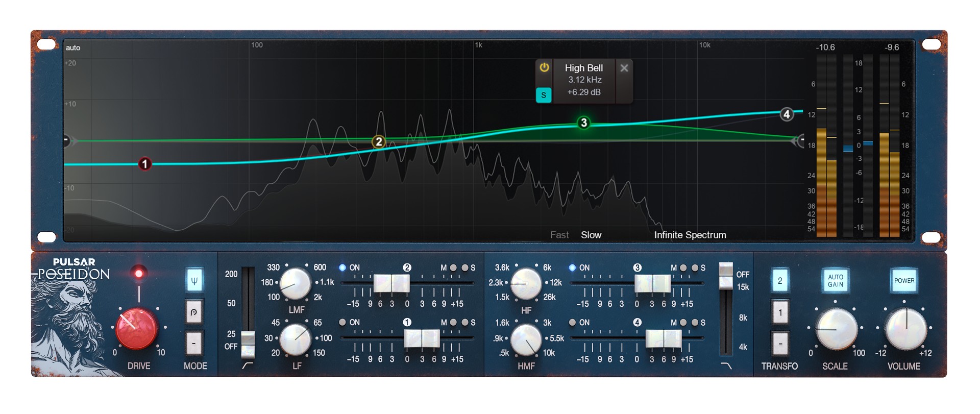The image size is (980, 414).
Task: Solo the High Bell band with S button
Action: [544, 95]
